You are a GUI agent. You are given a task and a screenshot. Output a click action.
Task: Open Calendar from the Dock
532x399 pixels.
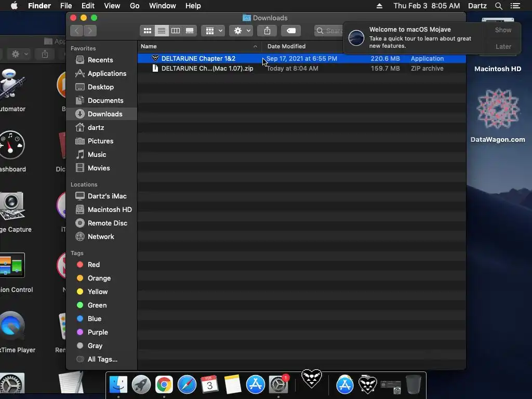click(x=210, y=384)
